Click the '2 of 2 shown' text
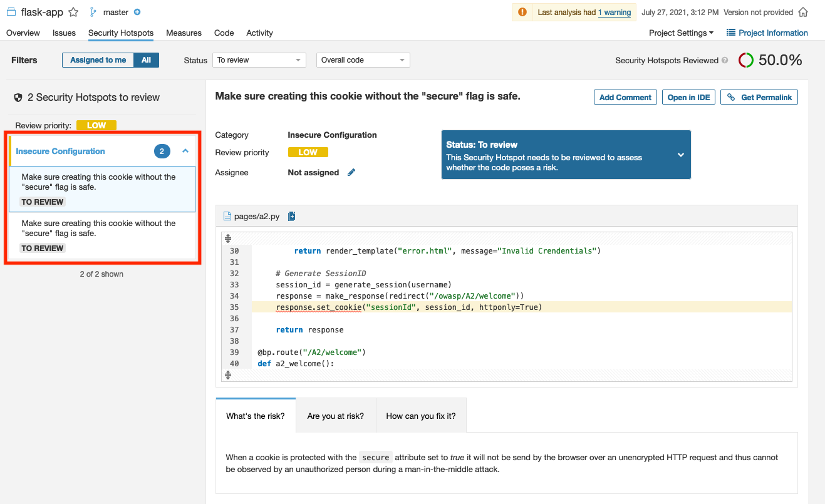The width and height of the screenshot is (825, 504). coord(101,274)
